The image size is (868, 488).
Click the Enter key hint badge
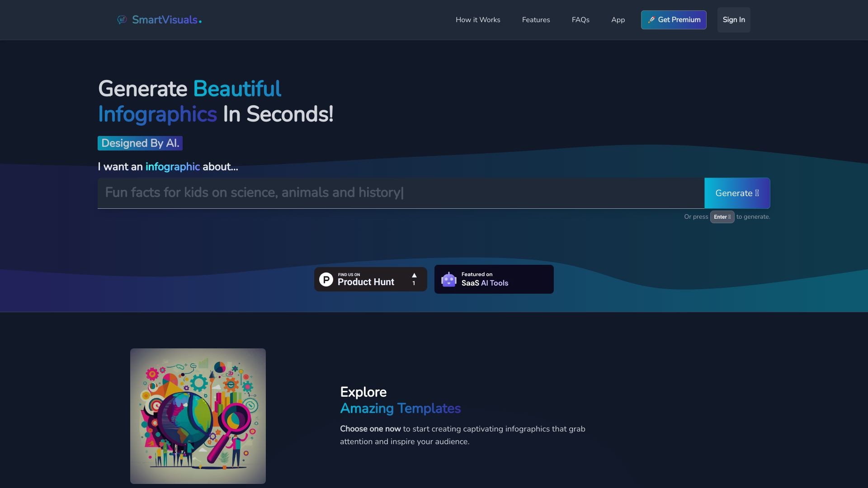(722, 217)
